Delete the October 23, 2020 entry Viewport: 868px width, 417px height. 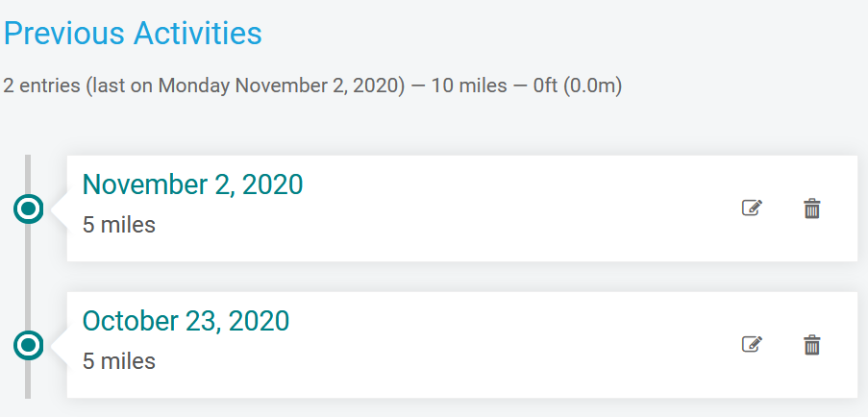tap(811, 345)
